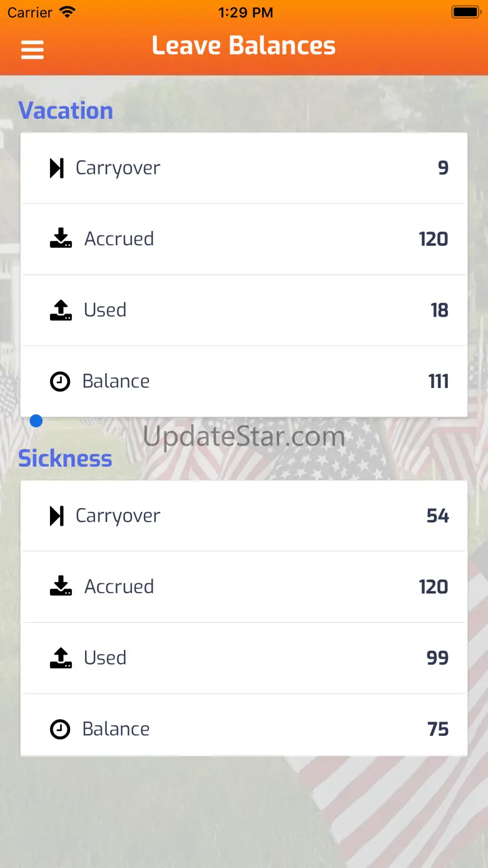Select the Sickness section heading

tap(65, 459)
